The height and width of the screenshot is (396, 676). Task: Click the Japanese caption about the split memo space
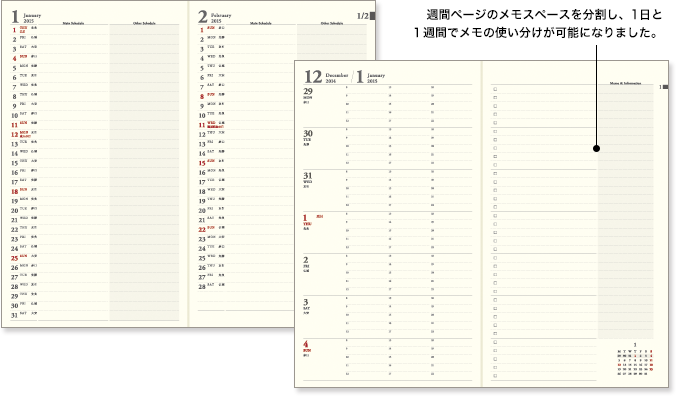pos(538,24)
